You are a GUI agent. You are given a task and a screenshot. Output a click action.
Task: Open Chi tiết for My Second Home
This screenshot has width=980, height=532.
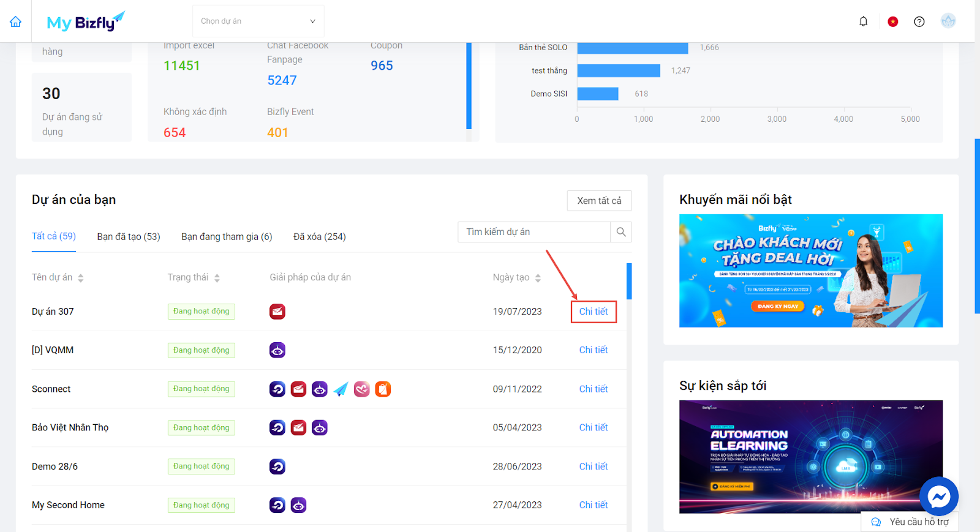tap(594, 505)
